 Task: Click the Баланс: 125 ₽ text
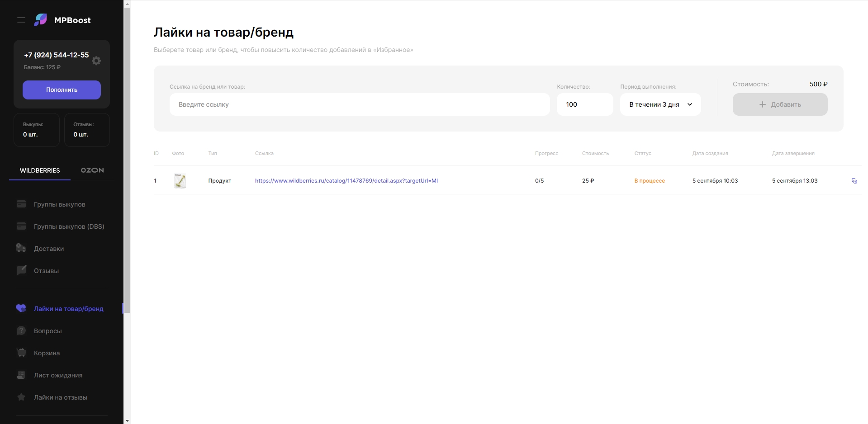coord(42,67)
